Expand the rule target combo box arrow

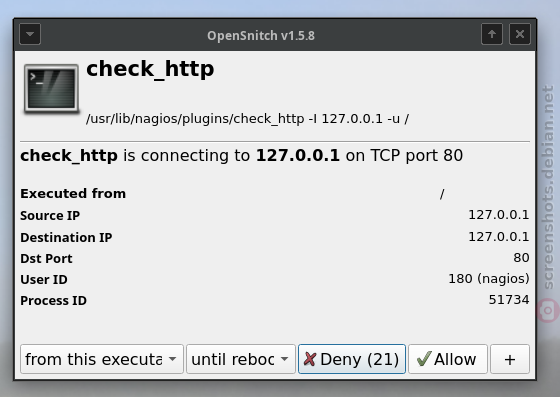[172, 359]
